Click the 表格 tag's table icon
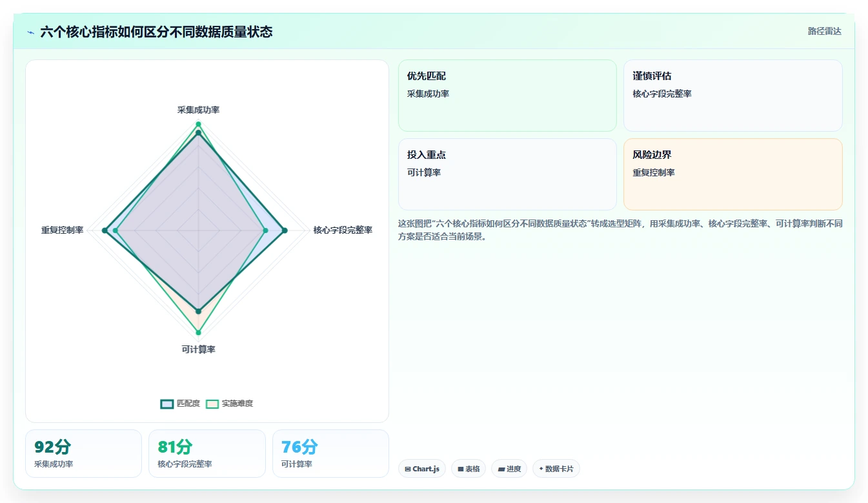Viewport: 868px width, 503px height. pyautogui.click(x=461, y=469)
